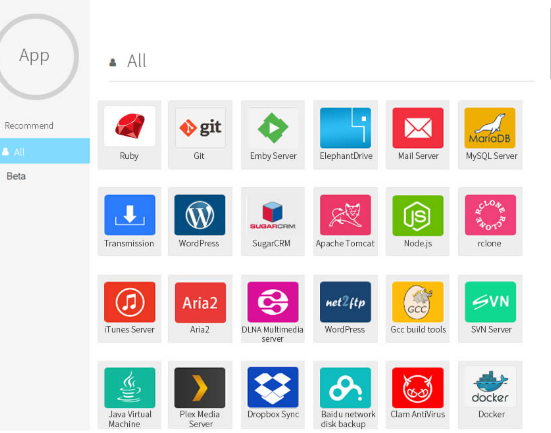The image size is (551, 433).
Task: Select the All category in sidebar
Action: point(45,151)
